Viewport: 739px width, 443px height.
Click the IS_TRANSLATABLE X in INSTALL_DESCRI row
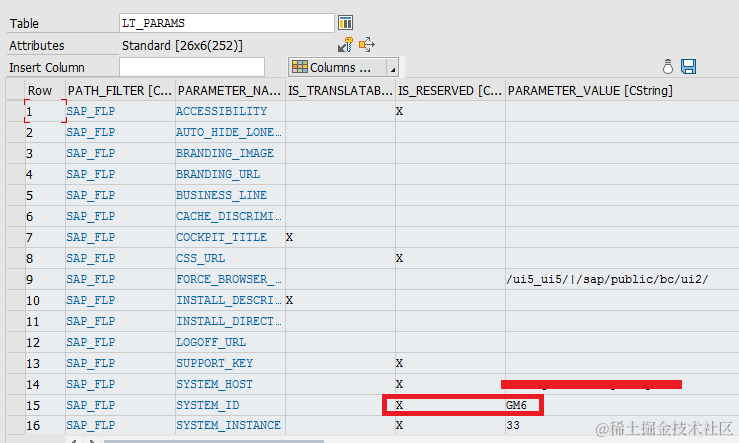(x=289, y=300)
